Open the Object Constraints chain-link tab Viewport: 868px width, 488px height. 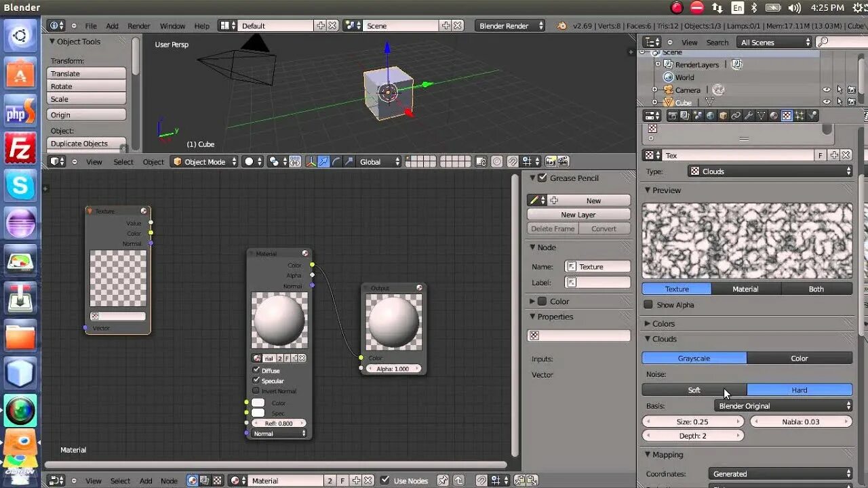[x=736, y=115]
